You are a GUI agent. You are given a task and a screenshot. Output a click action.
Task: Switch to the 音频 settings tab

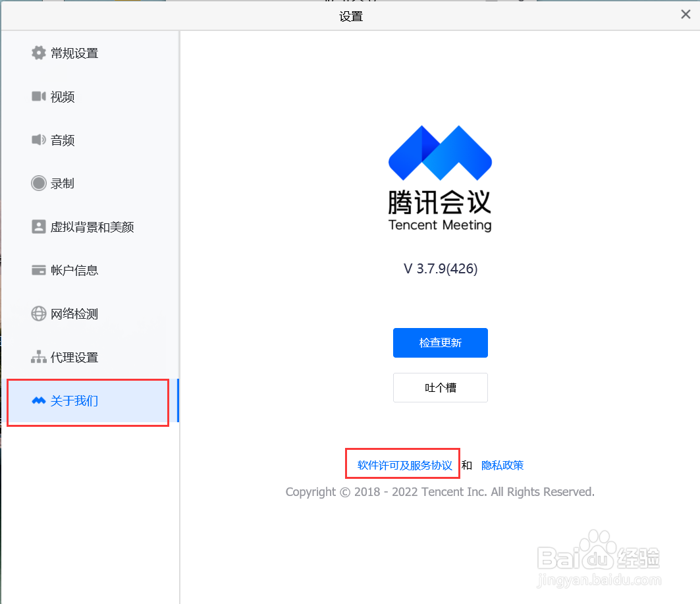90,140
